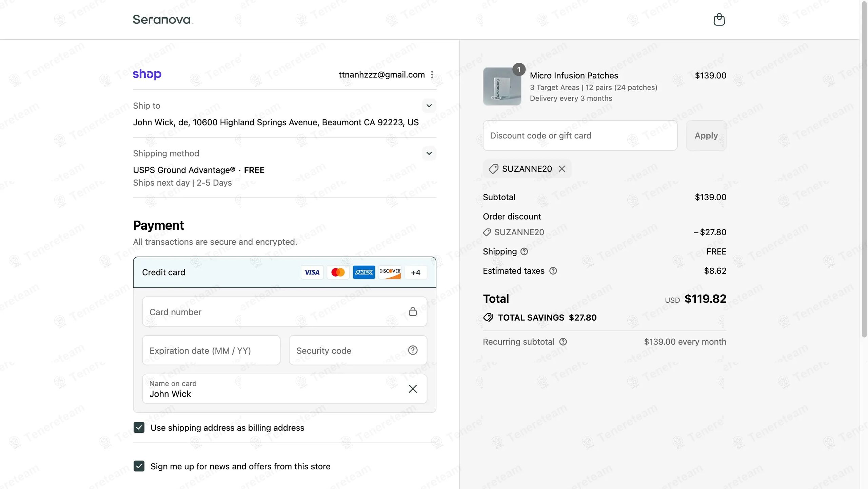
Task: Click the page vertical scrollbar
Action: (x=864, y=170)
